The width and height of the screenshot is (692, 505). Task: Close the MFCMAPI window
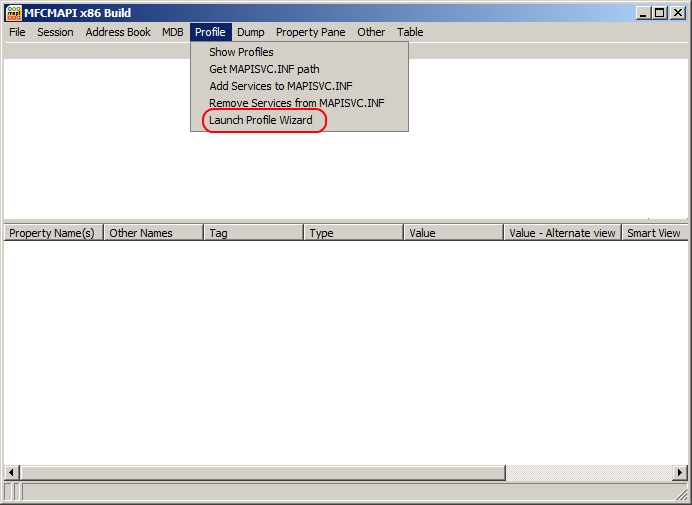coord(677,13)
